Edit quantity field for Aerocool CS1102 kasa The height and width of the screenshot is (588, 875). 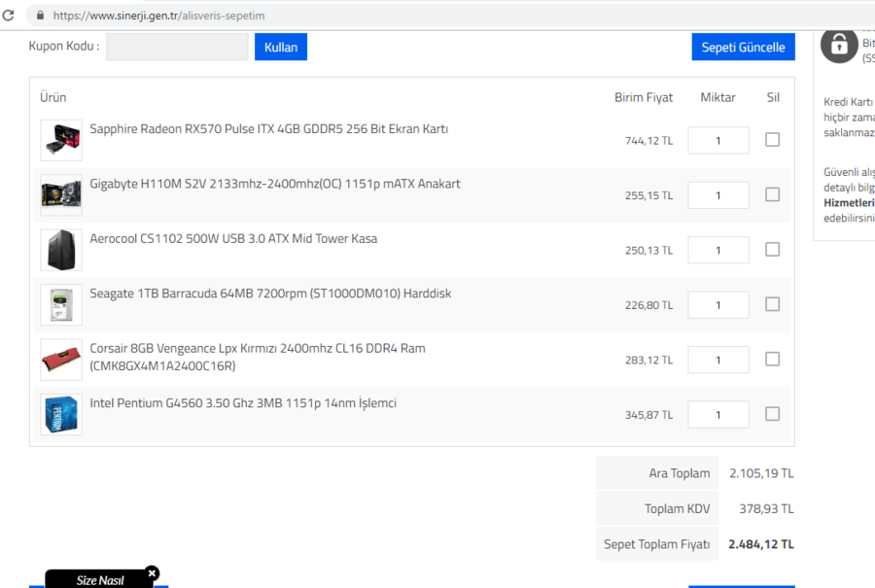[718, 250]
